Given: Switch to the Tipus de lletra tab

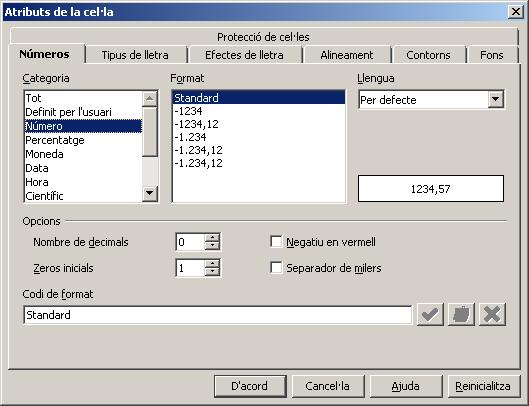Looking at the screenshot, I should [135, 55].
